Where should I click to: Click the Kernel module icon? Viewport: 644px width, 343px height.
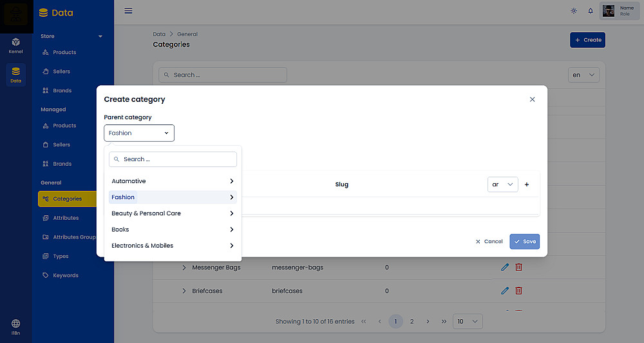(16, 44)
